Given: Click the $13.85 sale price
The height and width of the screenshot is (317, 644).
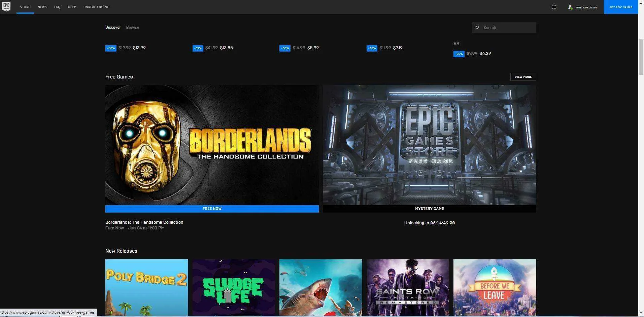Looking at the screenshot, I should click(x=226, y=48).
